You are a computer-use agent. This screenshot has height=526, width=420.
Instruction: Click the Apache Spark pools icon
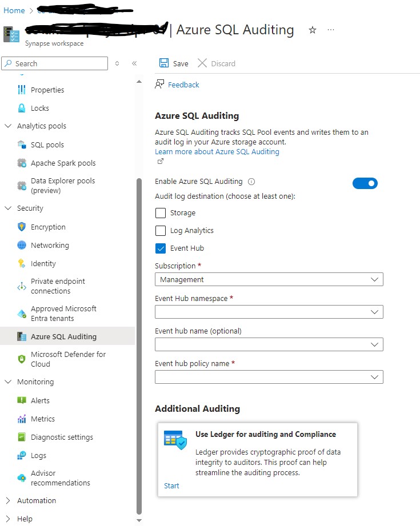tap(22, 163)
